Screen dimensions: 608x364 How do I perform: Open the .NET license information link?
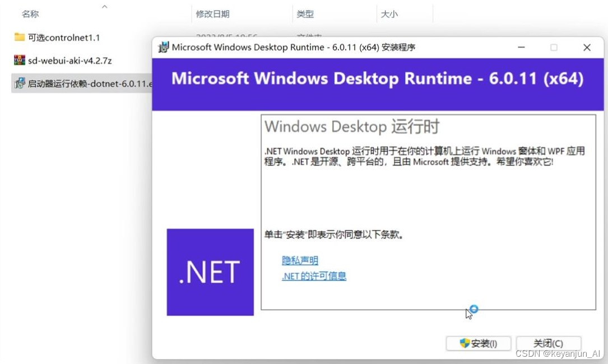coord(314,276)
